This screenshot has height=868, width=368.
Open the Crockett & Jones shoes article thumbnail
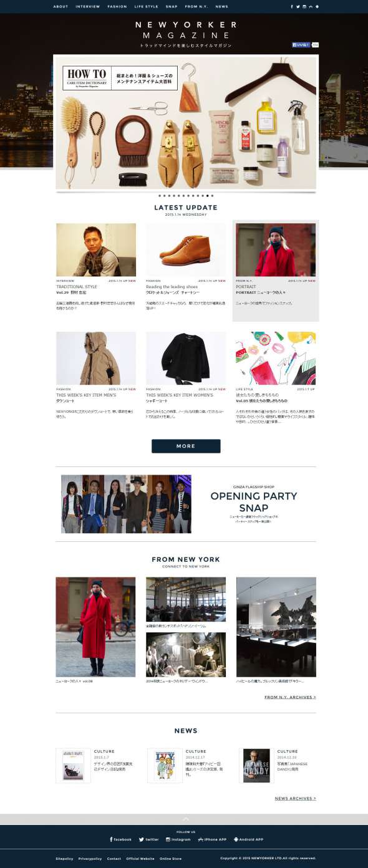[186, 250]
